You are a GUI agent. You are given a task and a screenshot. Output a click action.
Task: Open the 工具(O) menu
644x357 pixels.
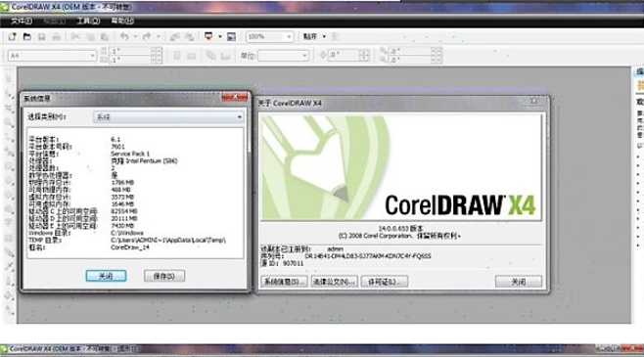(88, 21)
